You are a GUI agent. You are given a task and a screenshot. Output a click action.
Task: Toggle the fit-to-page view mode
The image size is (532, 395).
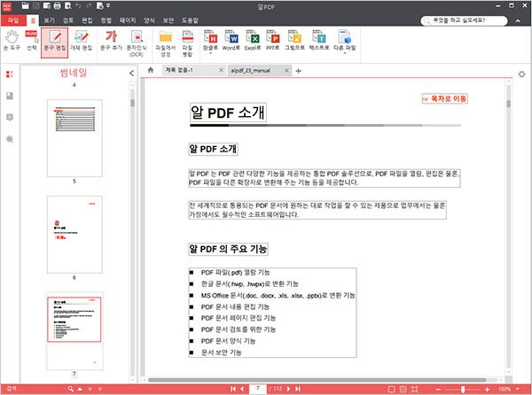coord(415,389)
